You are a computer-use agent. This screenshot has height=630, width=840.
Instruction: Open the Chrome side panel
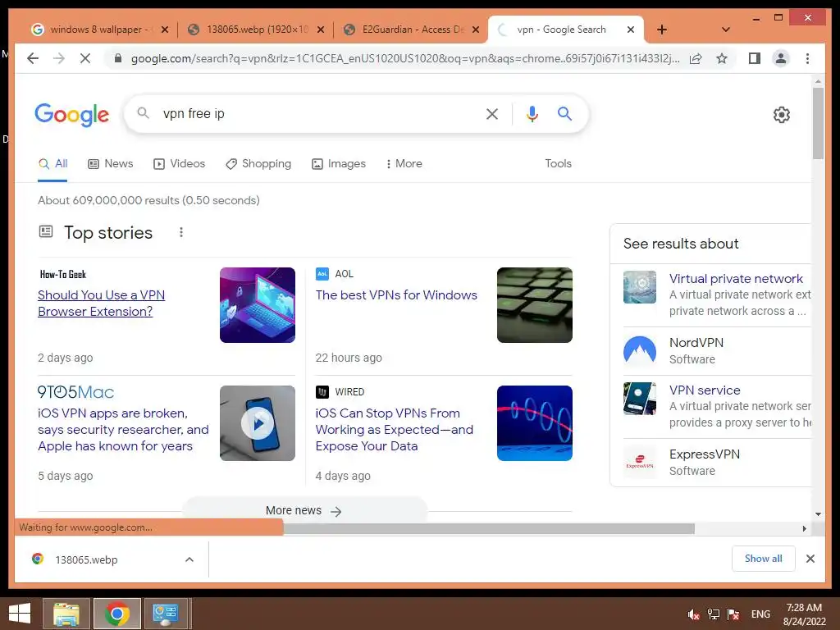point(755,58)
